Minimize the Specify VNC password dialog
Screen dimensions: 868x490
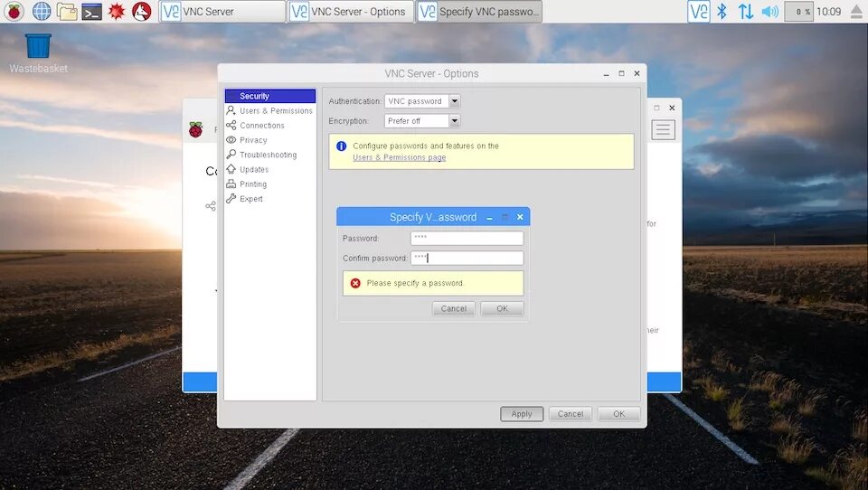(489, 218)
